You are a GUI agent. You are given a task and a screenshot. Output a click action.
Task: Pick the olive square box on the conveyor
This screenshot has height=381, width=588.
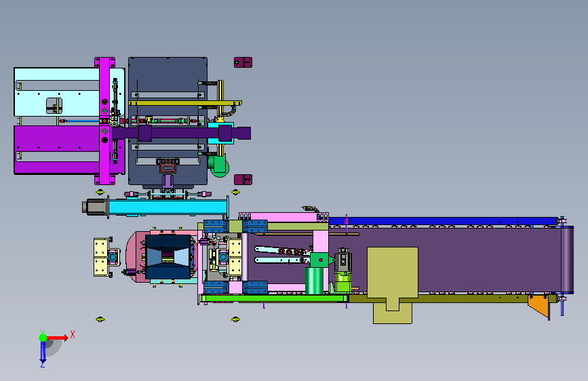point(392,273)
